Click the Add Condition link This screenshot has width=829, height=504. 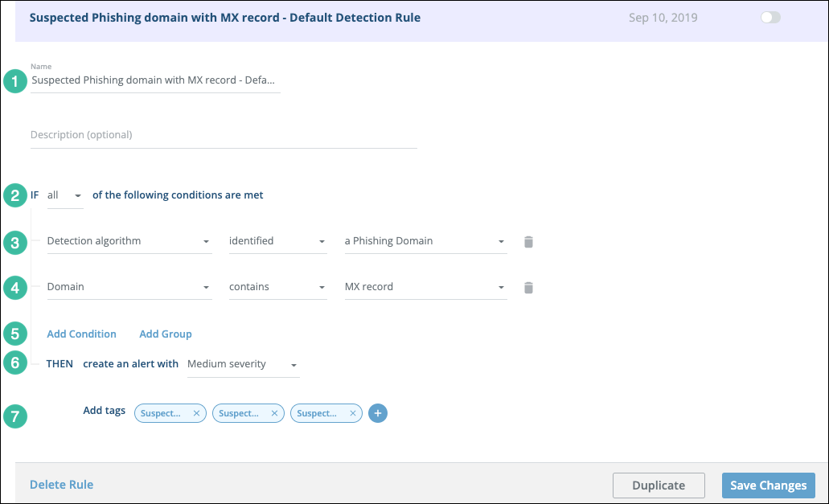(81, 334)
